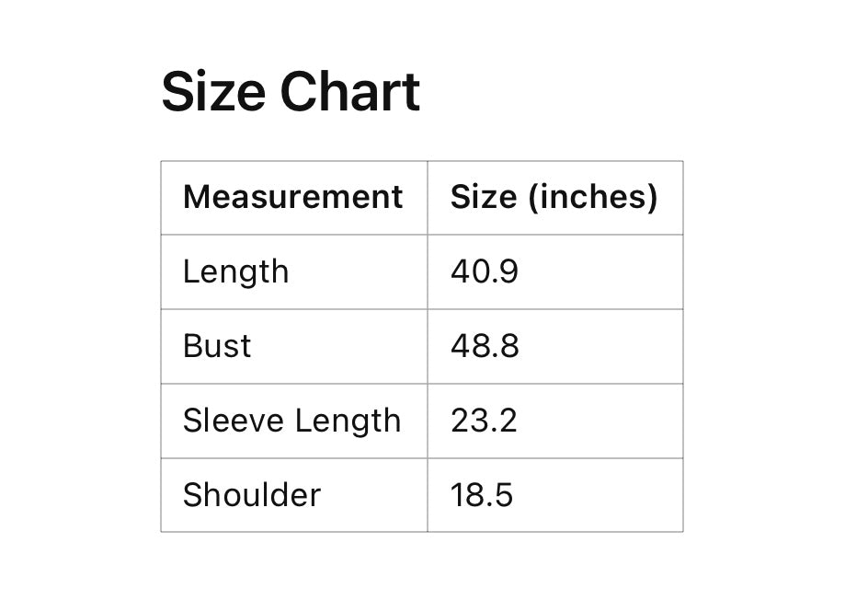This screenshot has height=600, width=868.
Task: Click the 40.9 length value
Action: click(x=484, y=271)
